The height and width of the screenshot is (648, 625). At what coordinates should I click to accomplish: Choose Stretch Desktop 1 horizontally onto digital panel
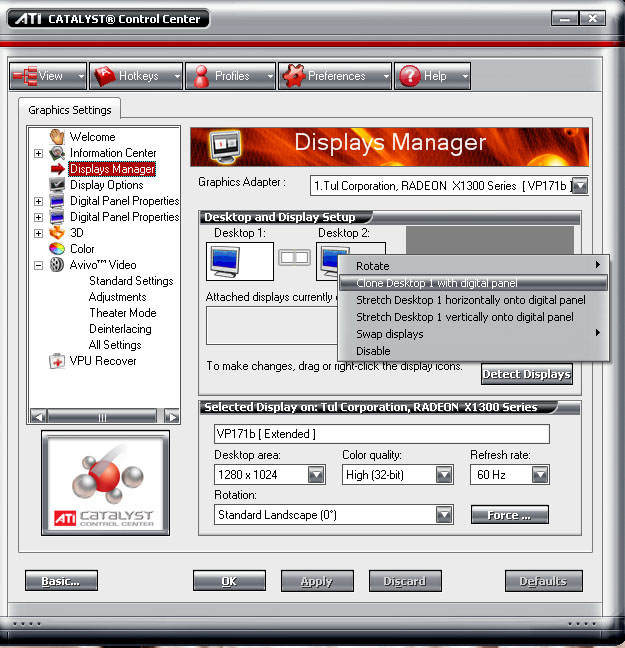click(x=474, y=300)
